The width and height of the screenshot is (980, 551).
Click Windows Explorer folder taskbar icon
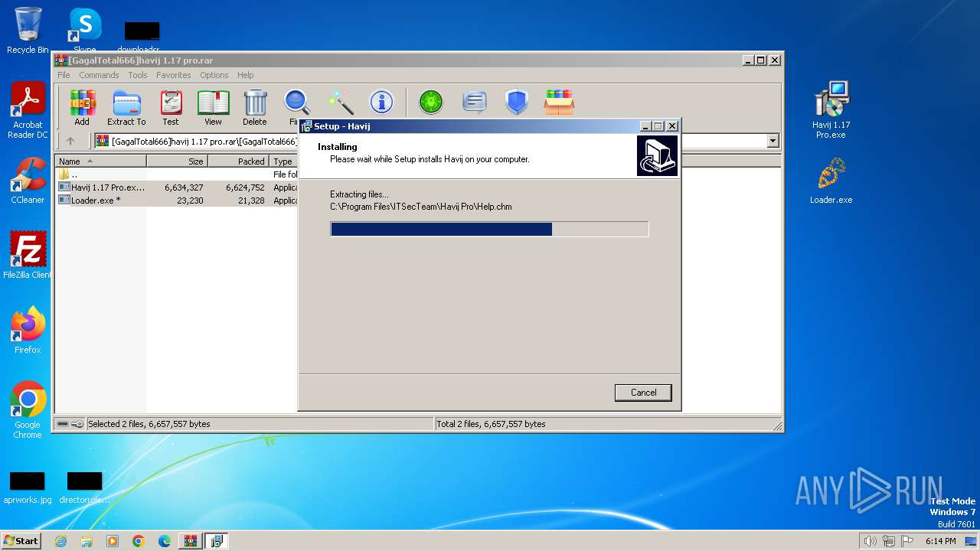(x=87, y=541)
